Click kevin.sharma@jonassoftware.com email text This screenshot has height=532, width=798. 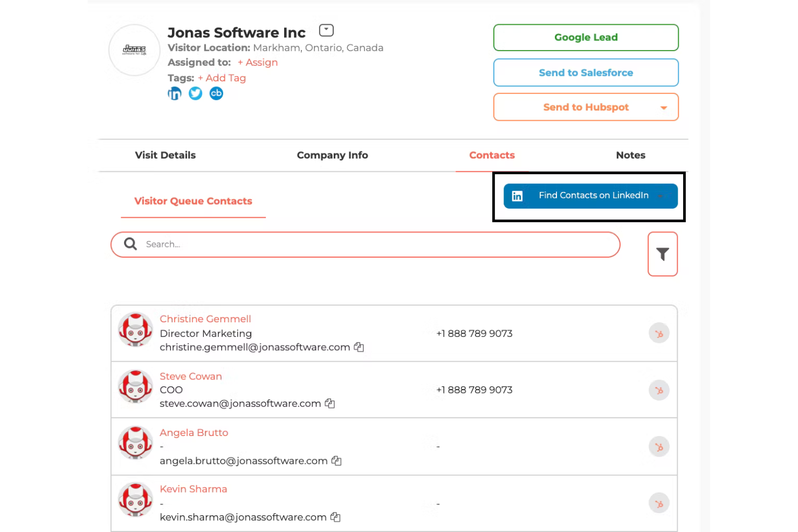(x=243, y=517)
